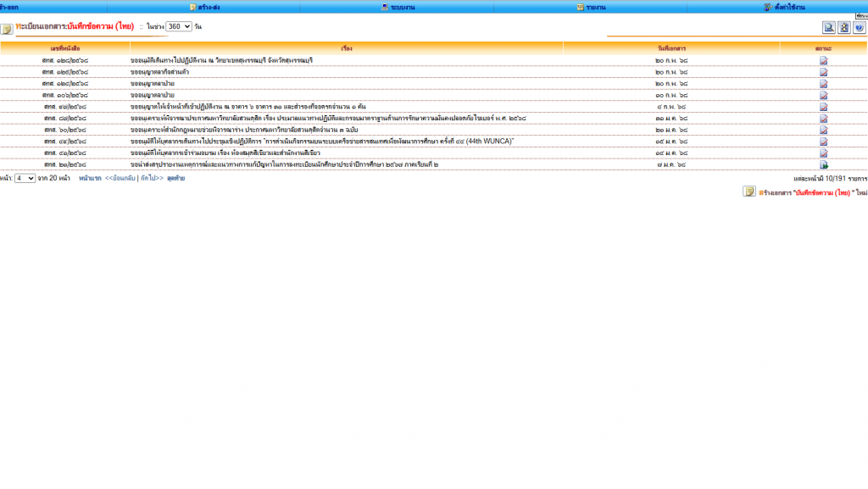Click the middle toolbar icon beside search
The image size is (868, 489).
pyautogui.click(x=844, y=27)
